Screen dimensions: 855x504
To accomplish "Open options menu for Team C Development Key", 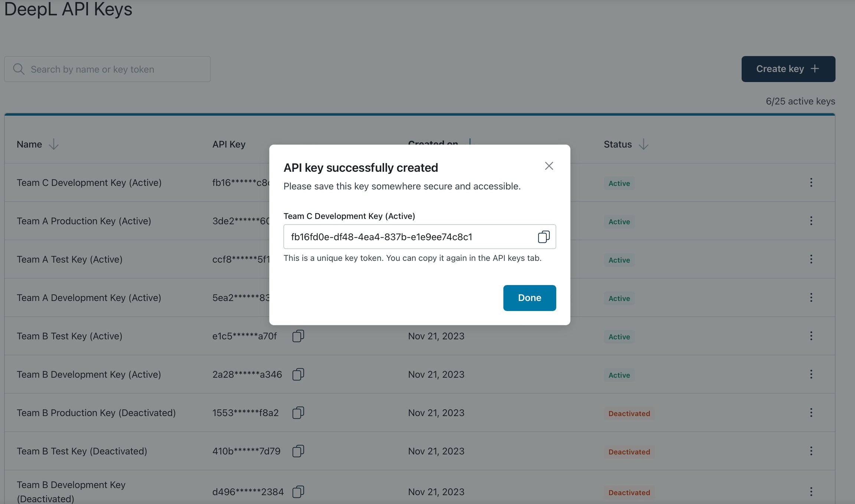I will pos(811,183).
